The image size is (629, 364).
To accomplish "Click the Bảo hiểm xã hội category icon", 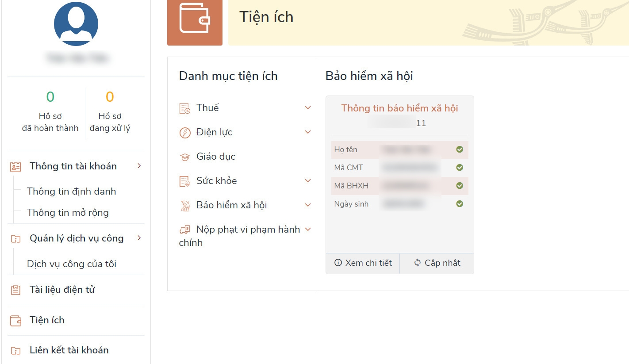I will tap(184, 205).
